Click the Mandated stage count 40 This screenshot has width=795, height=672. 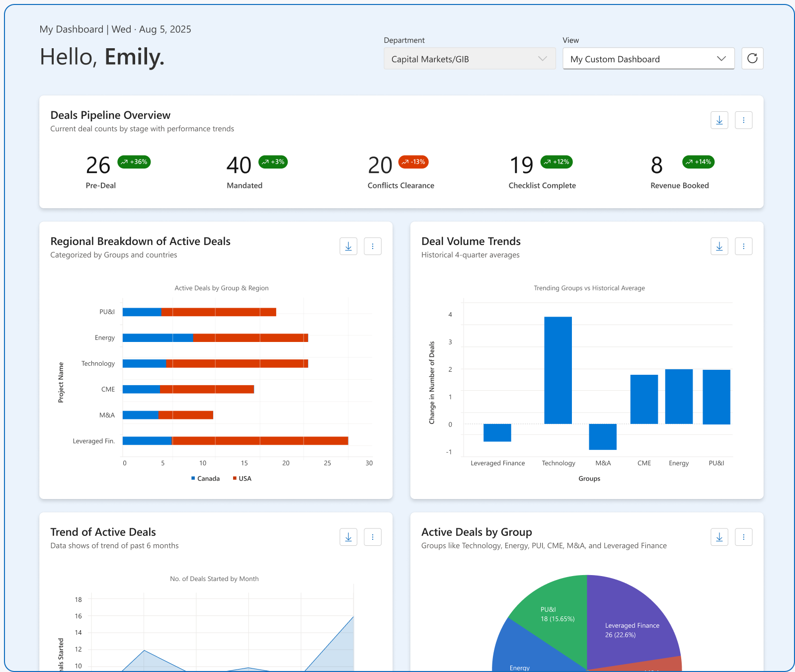click(239, 166)
